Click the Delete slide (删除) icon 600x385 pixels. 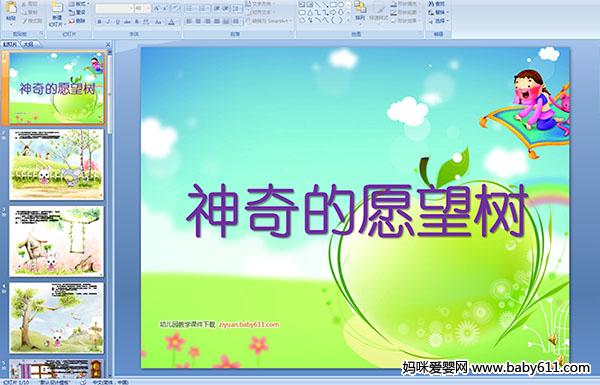coord(77,21)
